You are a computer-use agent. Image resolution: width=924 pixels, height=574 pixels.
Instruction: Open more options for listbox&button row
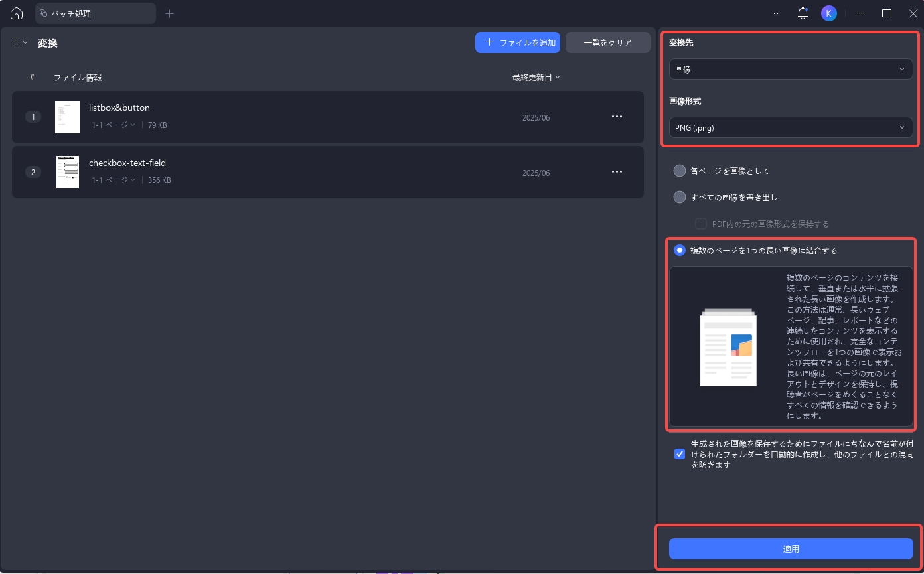pos(617,117)
